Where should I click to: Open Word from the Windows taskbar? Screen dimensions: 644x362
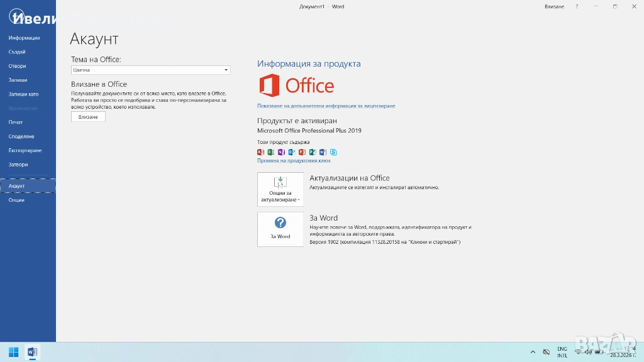point(32,351)
